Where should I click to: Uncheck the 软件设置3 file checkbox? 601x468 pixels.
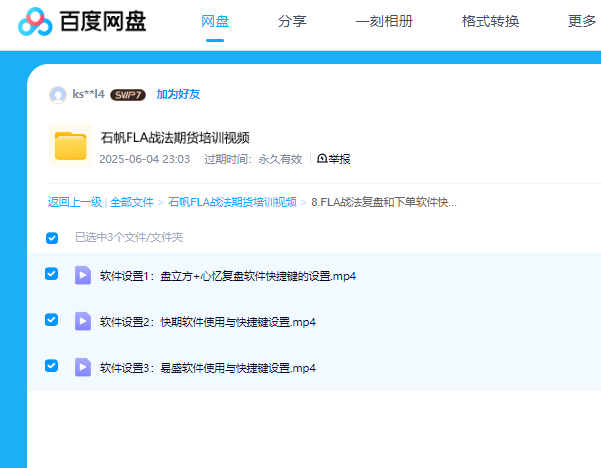(x=52, y=366)
